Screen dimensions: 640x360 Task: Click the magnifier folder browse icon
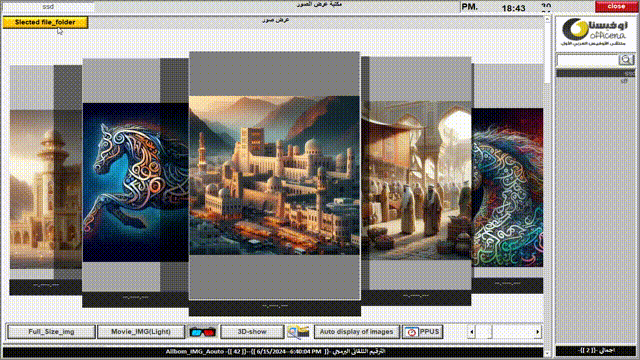click(x=298, y=332)
